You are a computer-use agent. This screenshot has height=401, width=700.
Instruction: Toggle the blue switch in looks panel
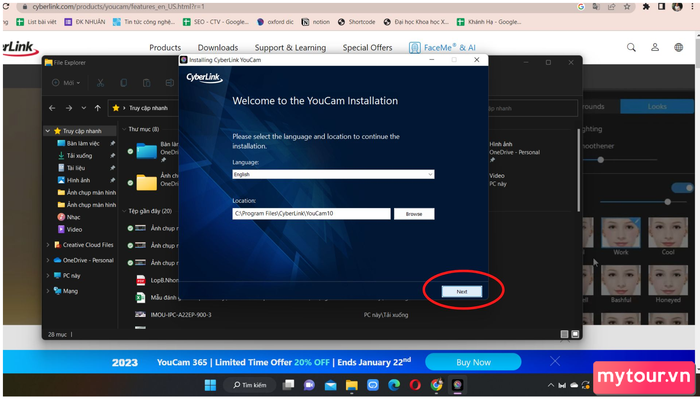[683, 188]
